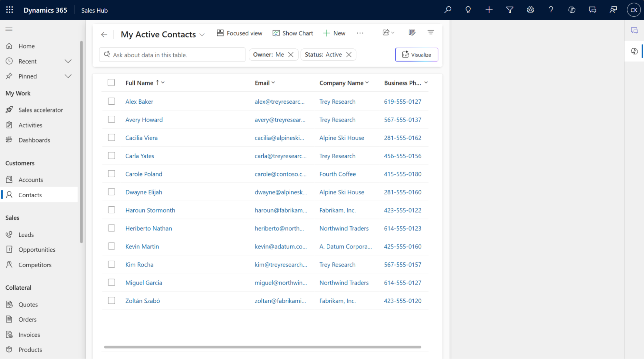
Task: Click the sidebar vertical scrollbar
Action: [x=82, y=142]
